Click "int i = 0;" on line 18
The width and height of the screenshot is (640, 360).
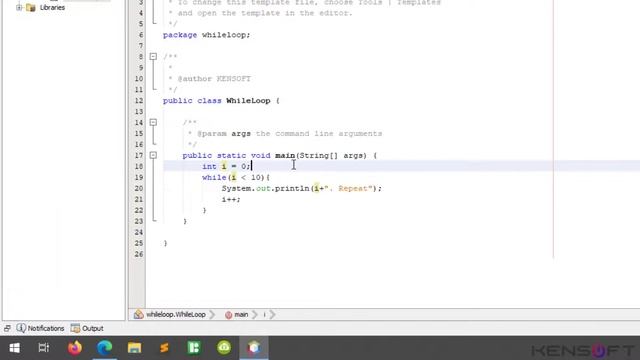click(x=227, y=166)
